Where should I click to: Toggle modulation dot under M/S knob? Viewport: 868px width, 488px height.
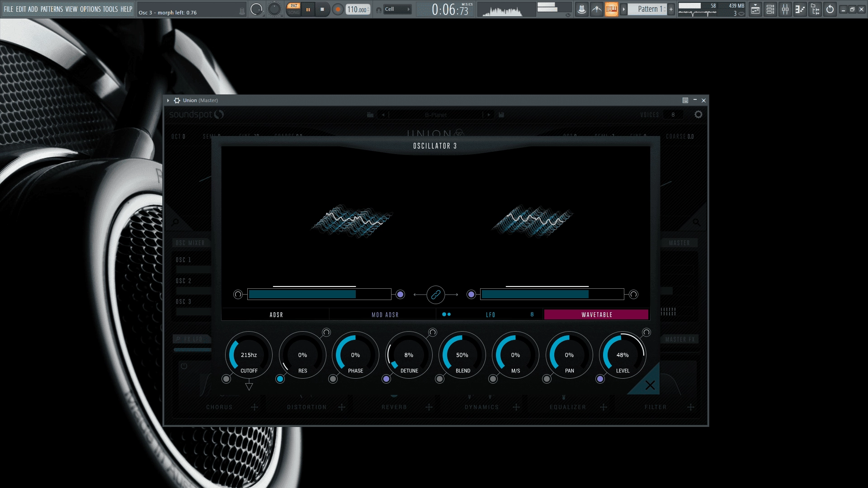[493, 379]
